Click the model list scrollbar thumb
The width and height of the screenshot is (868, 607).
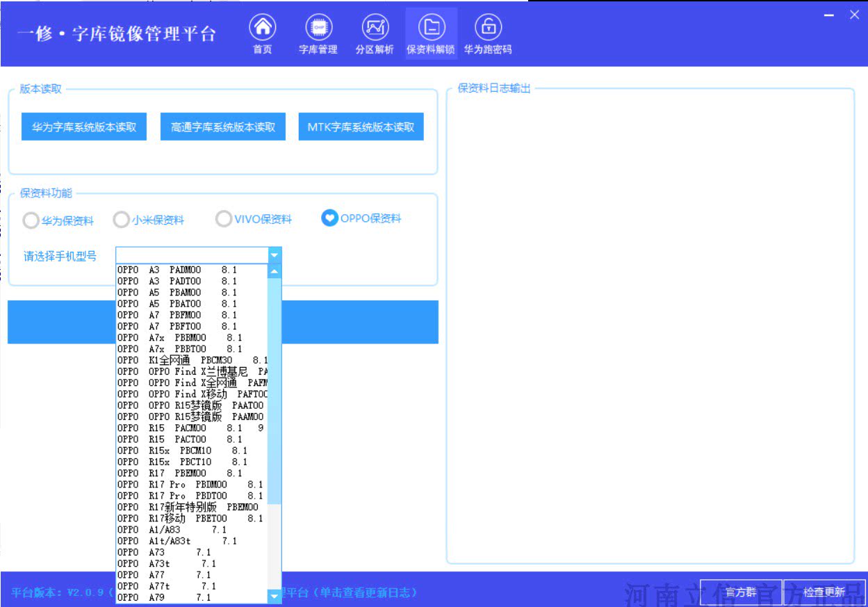275,391
